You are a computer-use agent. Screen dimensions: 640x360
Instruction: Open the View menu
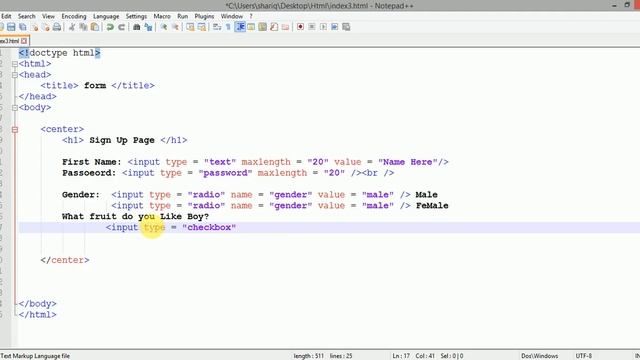tap(48, 16)
